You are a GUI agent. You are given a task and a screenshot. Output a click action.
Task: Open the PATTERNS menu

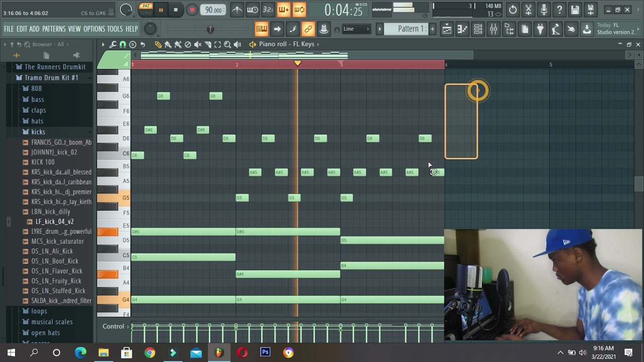[54, 29]
